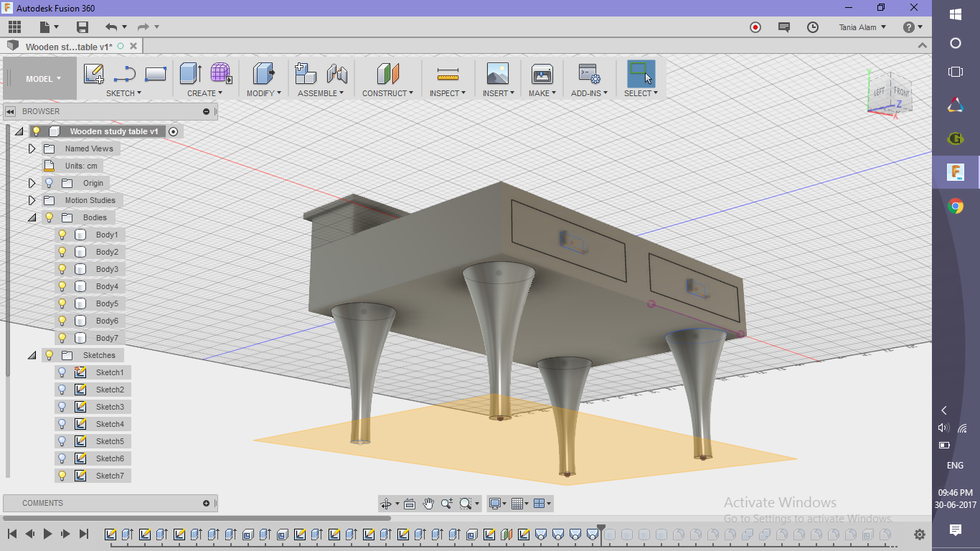Click the Pan hand icon

click(x=428, y=504)
